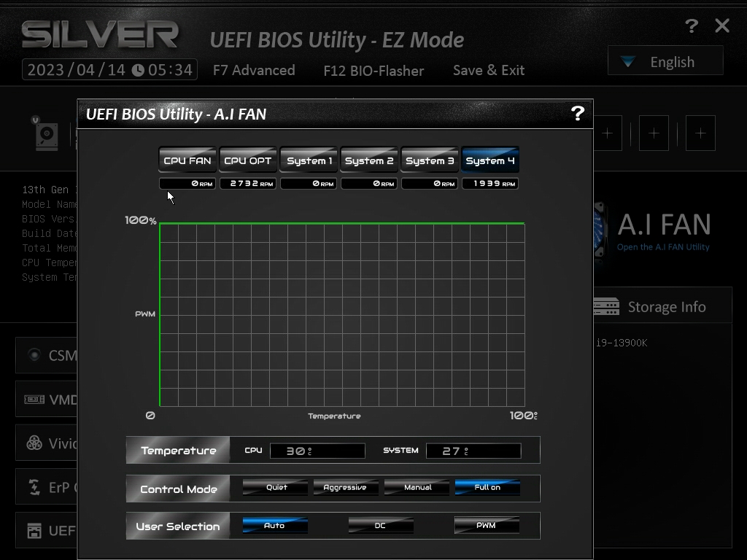Click the green 100% line on the fan curve graph
The width and height of the screenshot is (747, 560).
342,223
